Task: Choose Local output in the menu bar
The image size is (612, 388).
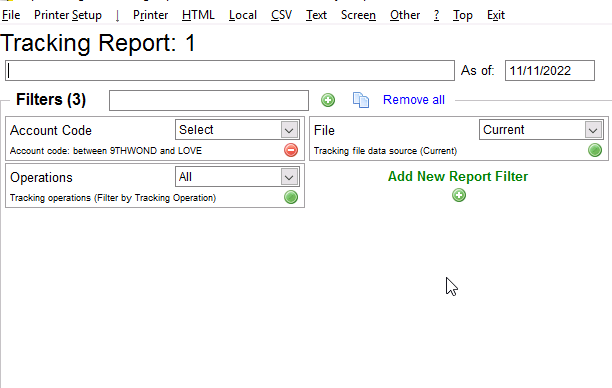Action: coord(243,15)
